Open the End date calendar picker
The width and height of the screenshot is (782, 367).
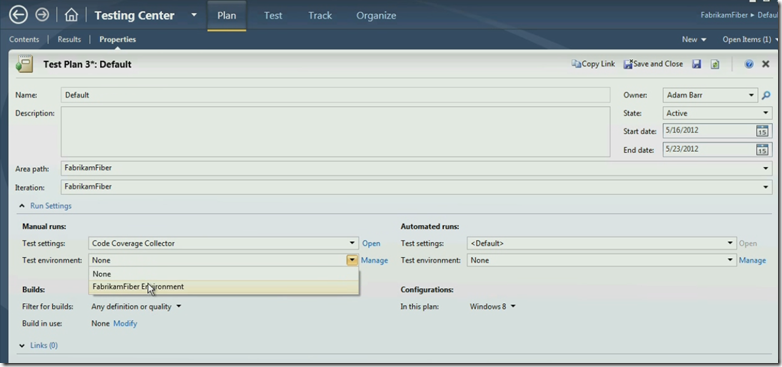762,149
